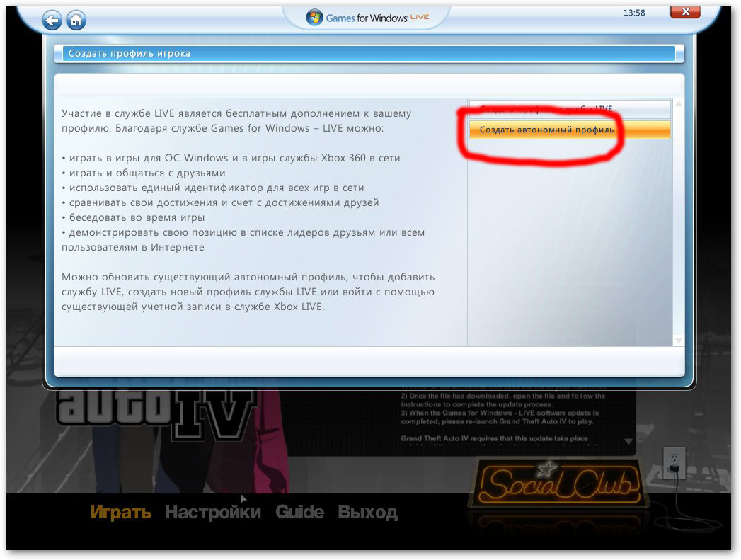Open the Games for Windows home icon
741x560 pixels.
tap(76, 21)
